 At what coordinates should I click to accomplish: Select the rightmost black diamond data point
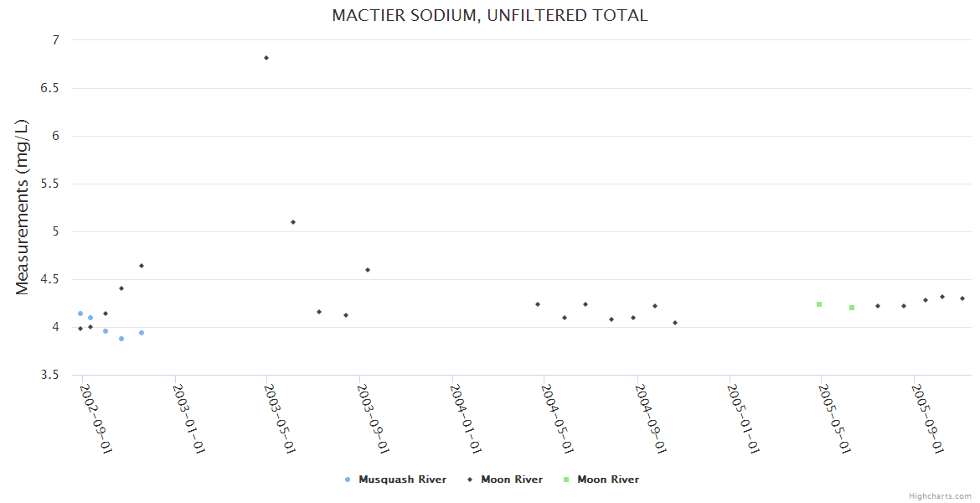pyautogui.click(x=962, y=298)
